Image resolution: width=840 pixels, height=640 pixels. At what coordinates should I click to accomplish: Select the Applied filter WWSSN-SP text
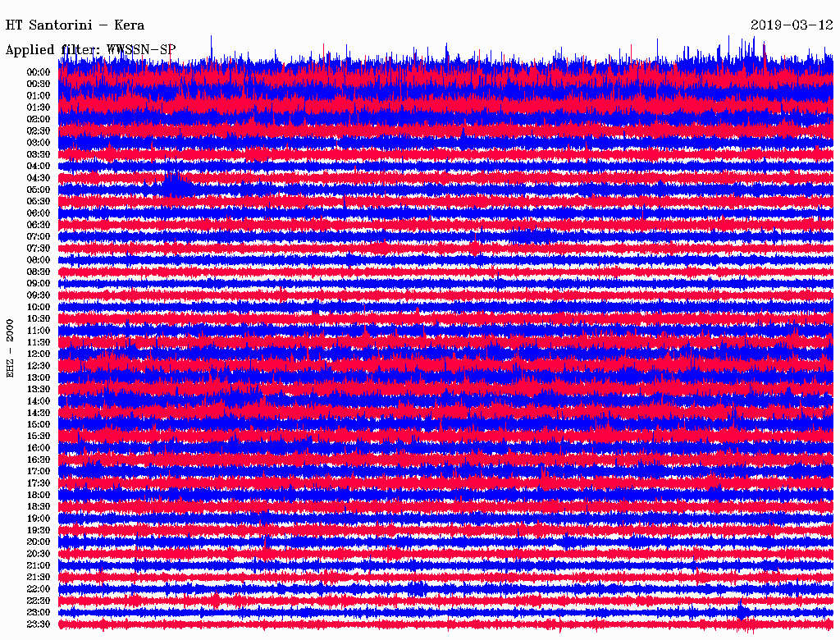pos(90,50)
